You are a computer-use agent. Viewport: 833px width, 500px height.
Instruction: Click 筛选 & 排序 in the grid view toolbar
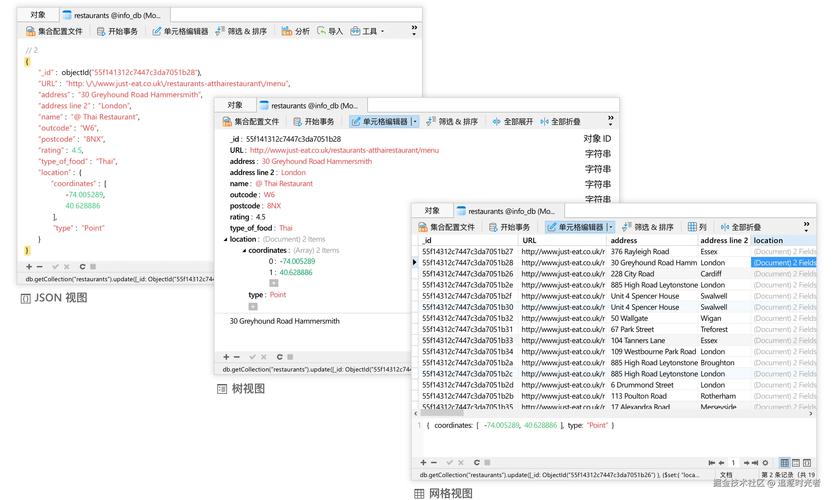pyautogui.click(x=648, y=227)
